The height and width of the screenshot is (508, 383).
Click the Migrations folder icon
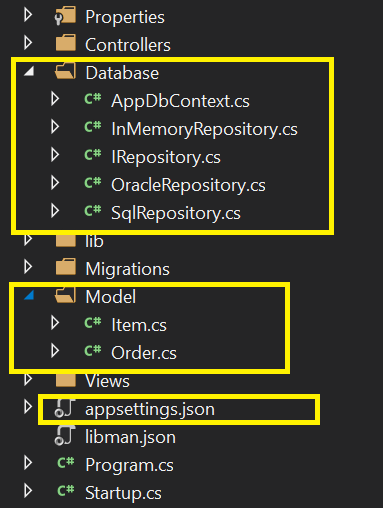click(x=66, y=267)
